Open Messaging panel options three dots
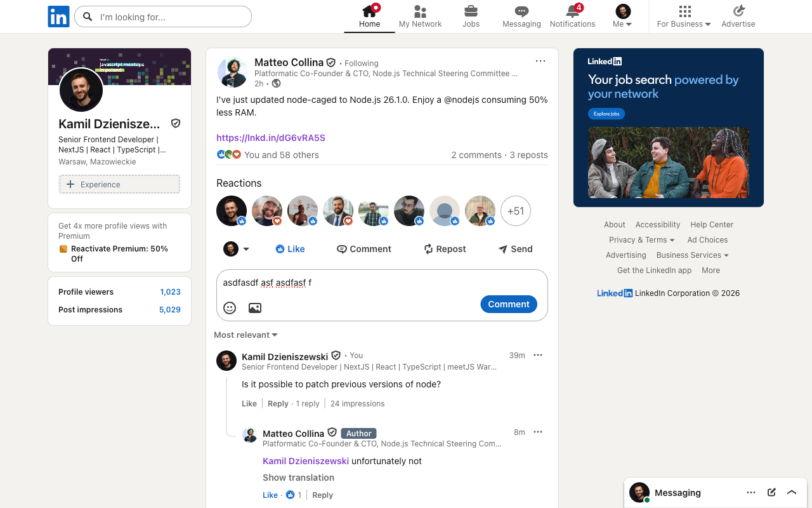The width and height of the screenshot is (812, 508). tap(751, 492)
